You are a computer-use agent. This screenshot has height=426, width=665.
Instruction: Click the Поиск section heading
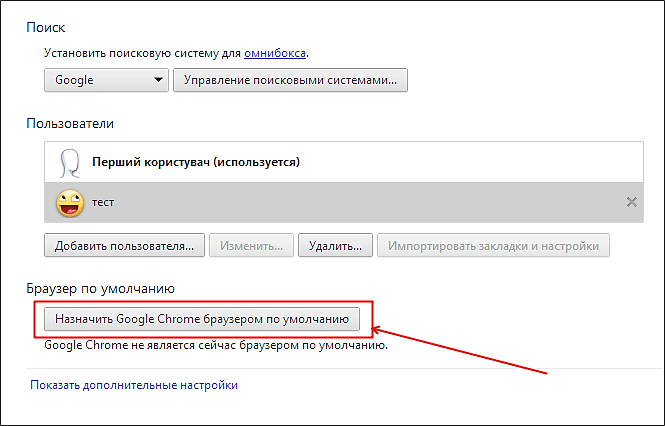(x=46, y=28)
